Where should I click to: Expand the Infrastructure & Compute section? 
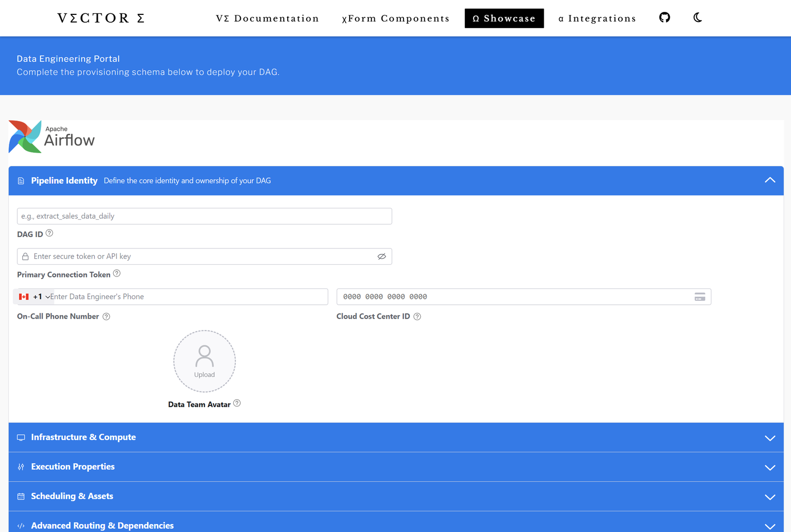(x=770, y=438)
